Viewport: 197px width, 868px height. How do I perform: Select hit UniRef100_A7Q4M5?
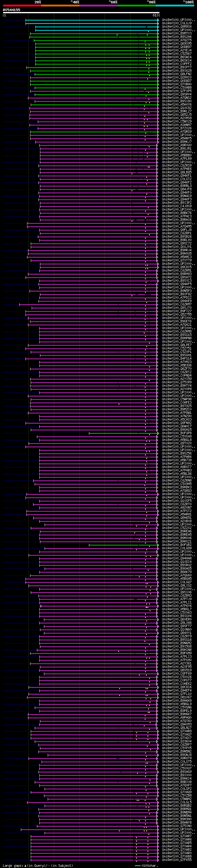(x=177, y=226)
